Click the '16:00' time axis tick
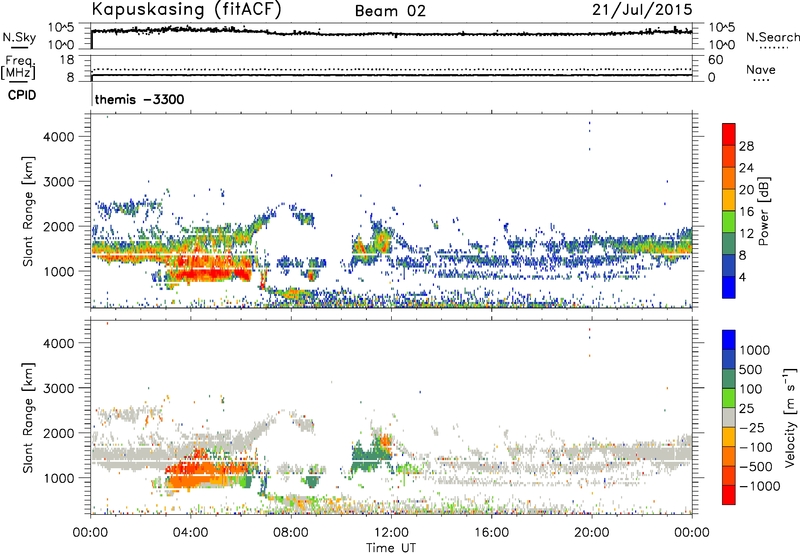800x554 pixels. point(492,533)
